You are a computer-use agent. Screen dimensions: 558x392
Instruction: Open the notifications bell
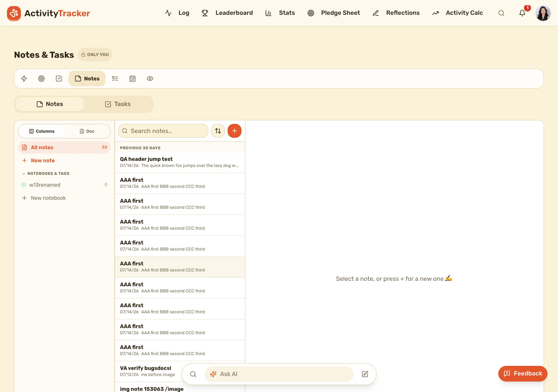522,13
